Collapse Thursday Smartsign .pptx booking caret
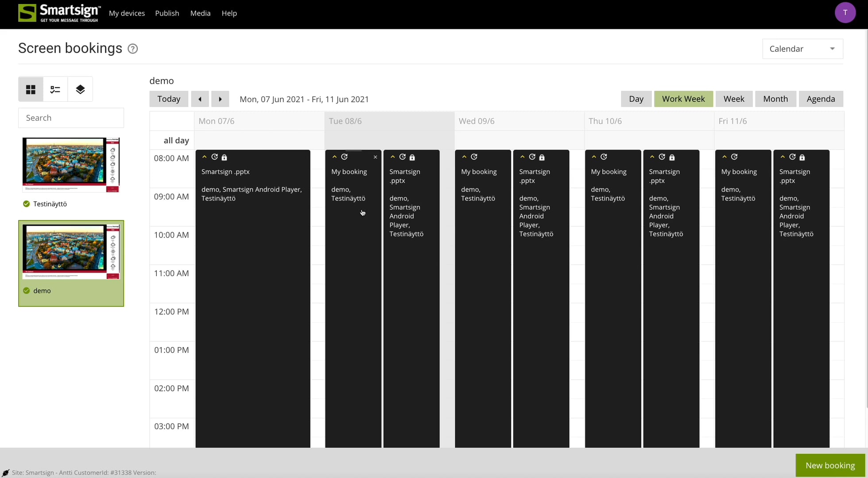 652,157
